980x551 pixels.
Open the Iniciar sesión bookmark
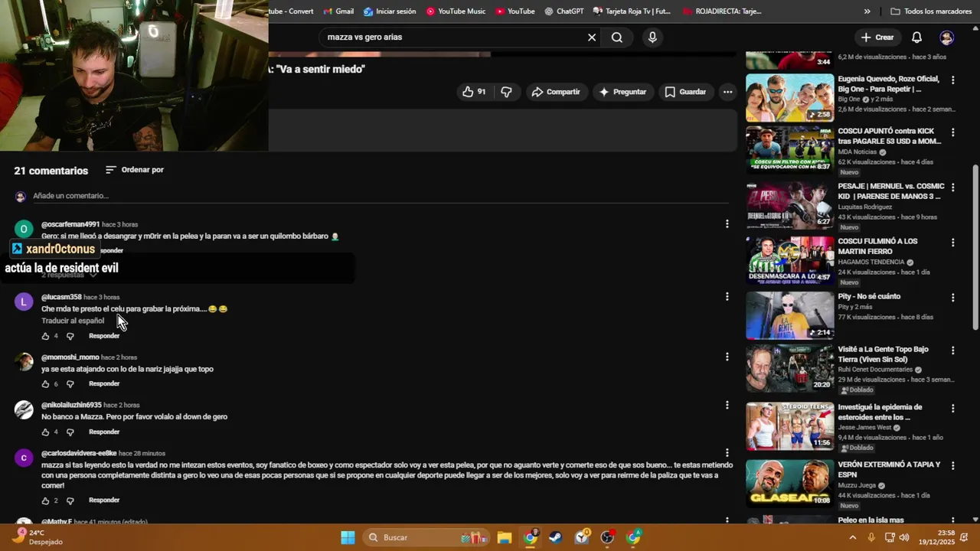pyautogui.click(x=390, y=11)
